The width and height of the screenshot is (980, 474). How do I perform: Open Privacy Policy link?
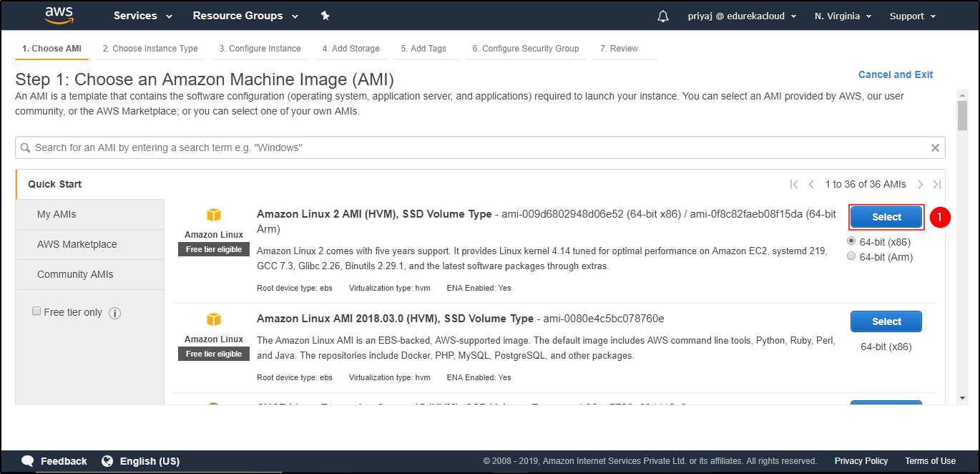click(x=861, y=461)
